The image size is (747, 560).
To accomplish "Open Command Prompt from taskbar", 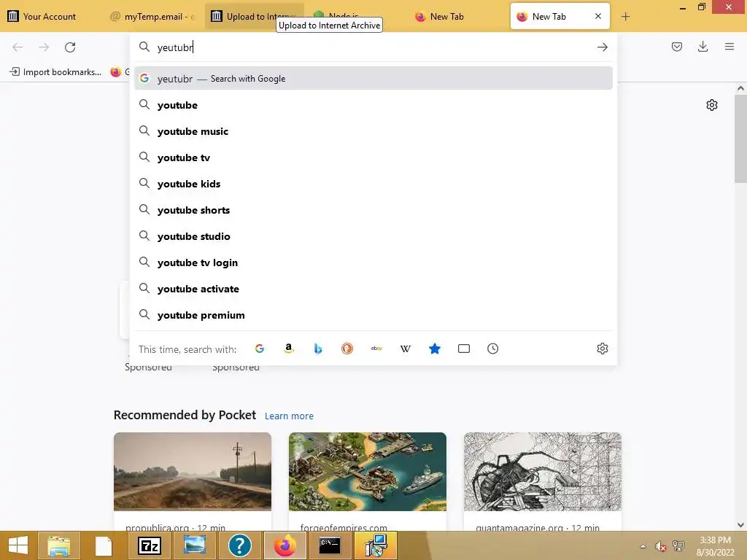I will 330,545.
